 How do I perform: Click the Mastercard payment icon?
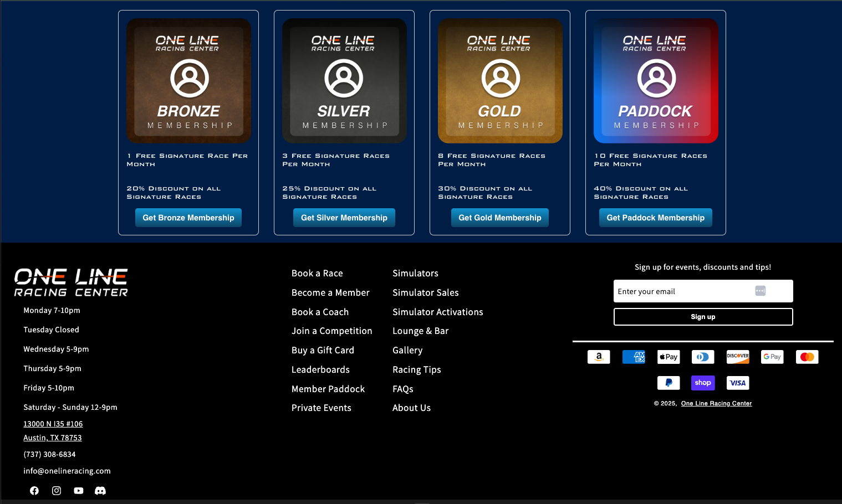807,357
